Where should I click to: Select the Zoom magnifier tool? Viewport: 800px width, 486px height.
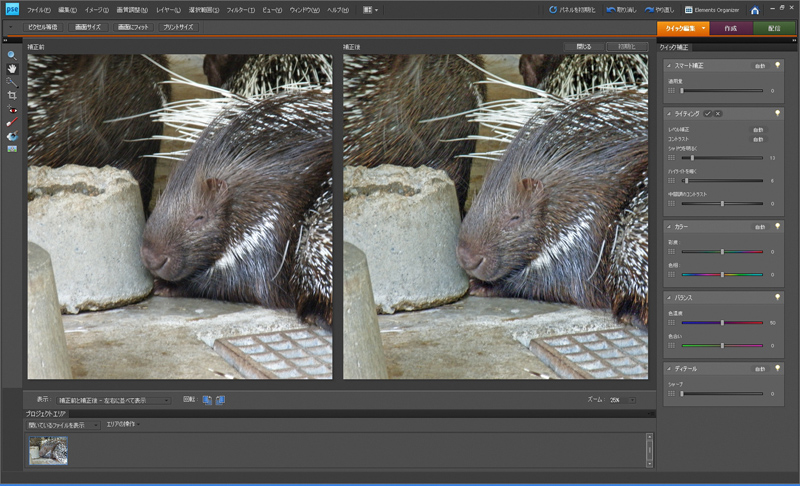(x=11, y=54)
